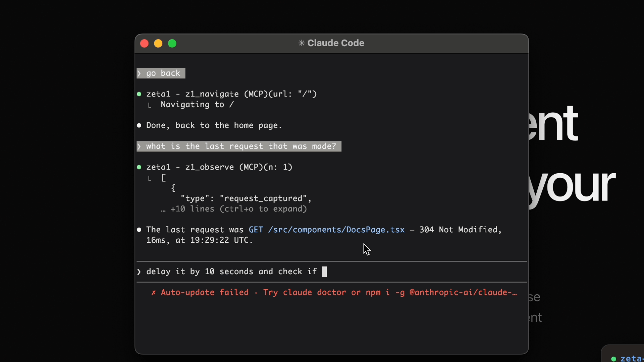
Task: Open the /src/components/DocsPage.tsx path link
Action: (336, 230)
